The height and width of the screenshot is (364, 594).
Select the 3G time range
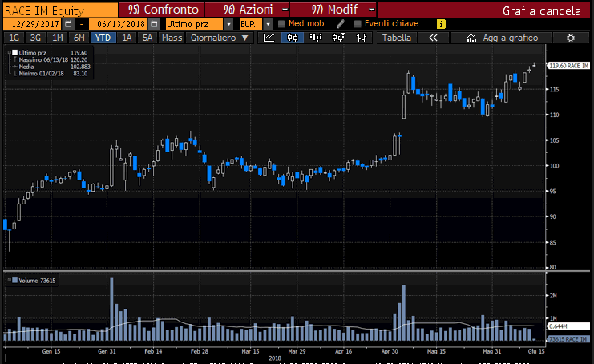[x=35, y=38]
